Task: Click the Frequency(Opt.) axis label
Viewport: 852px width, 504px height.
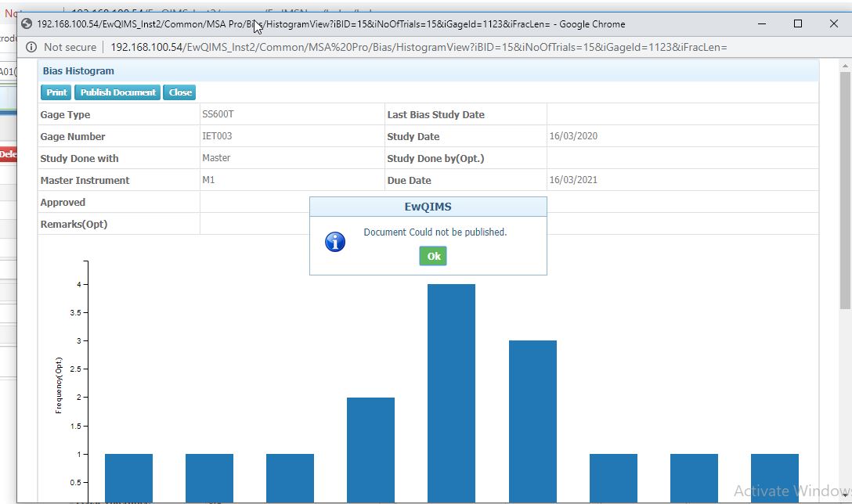Action: click(59, 386)
